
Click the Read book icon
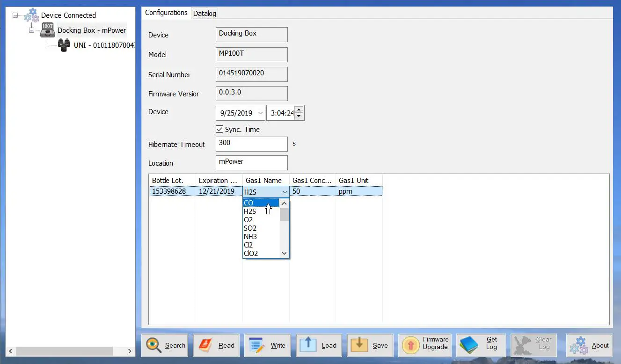[x=205, y=345]
